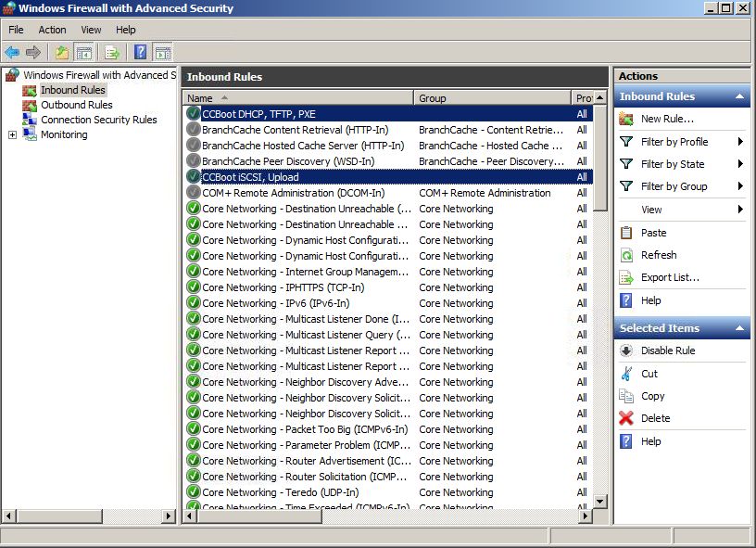Click the Back arrow toolbar icon

[x=12, y=52]
